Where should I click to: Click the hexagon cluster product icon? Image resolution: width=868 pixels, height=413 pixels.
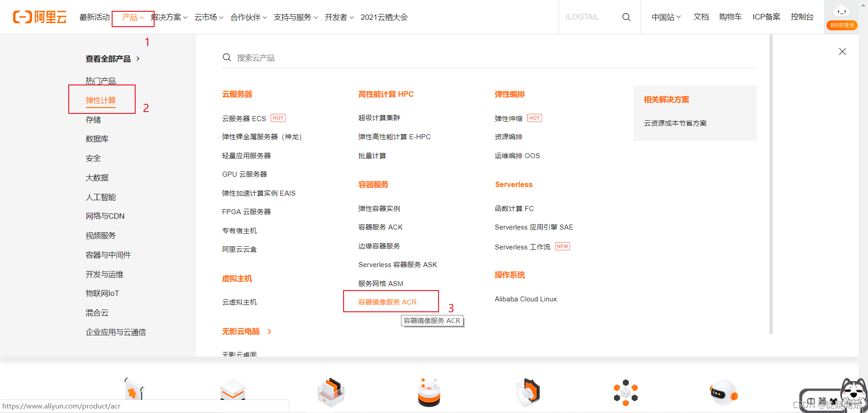pyautogui.click(x=626, y=392)
